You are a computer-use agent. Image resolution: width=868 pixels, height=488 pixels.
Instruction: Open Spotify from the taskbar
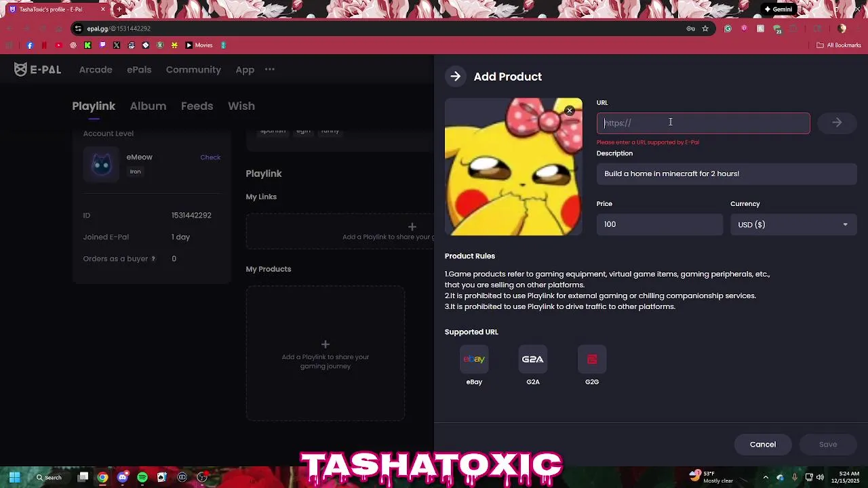pos(142,477)
